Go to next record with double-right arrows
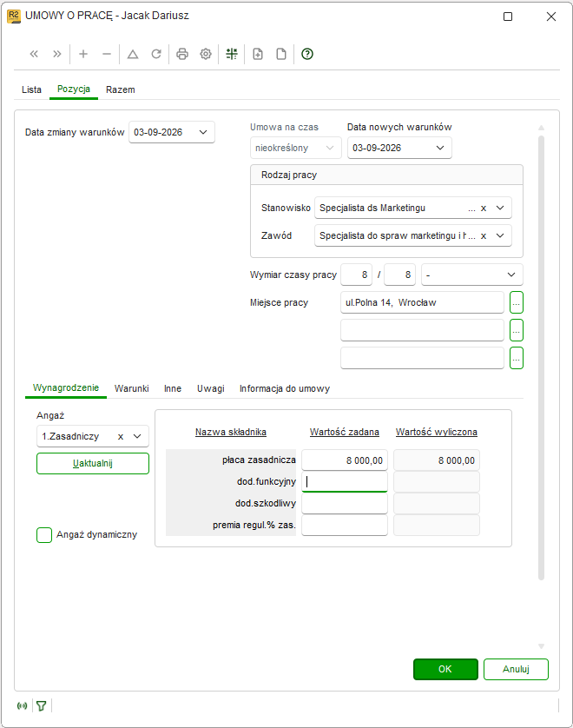 [57, 54]
